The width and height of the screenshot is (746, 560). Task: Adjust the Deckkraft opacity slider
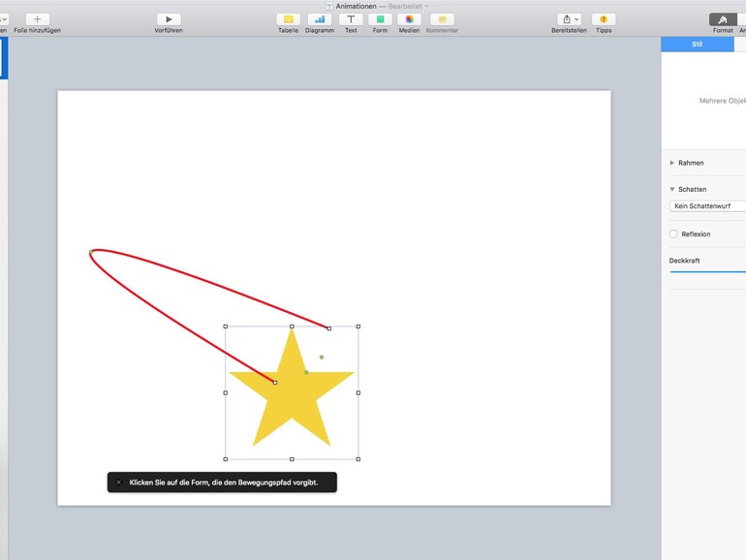point(707,271)
